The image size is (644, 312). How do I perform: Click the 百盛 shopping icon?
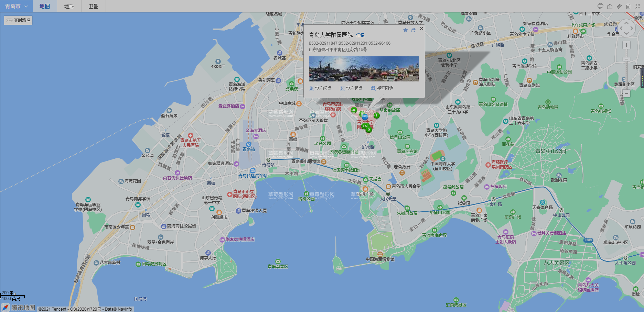click(293, 134)
